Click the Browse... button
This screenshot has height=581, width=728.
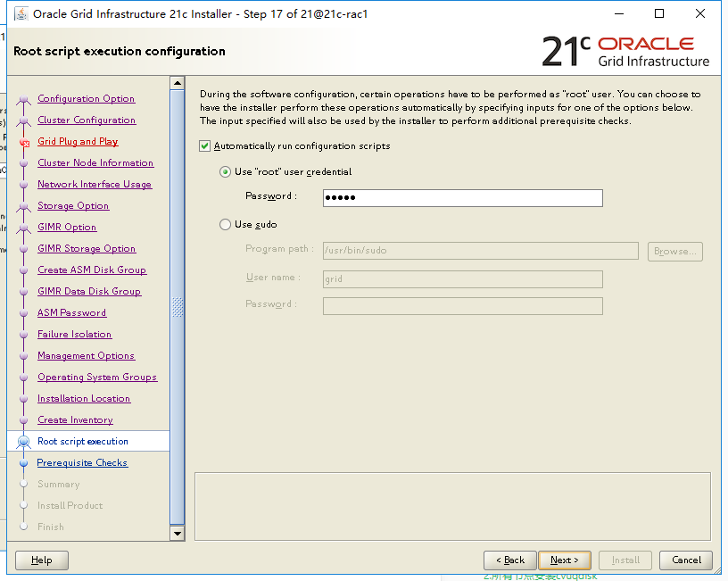pyautogui.click(x=675, y=252)
